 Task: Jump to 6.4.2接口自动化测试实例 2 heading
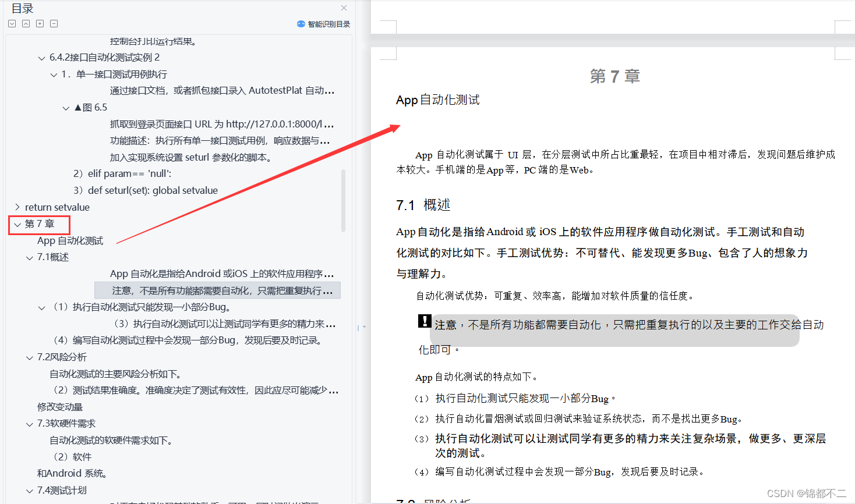click(x=104, y=58)
